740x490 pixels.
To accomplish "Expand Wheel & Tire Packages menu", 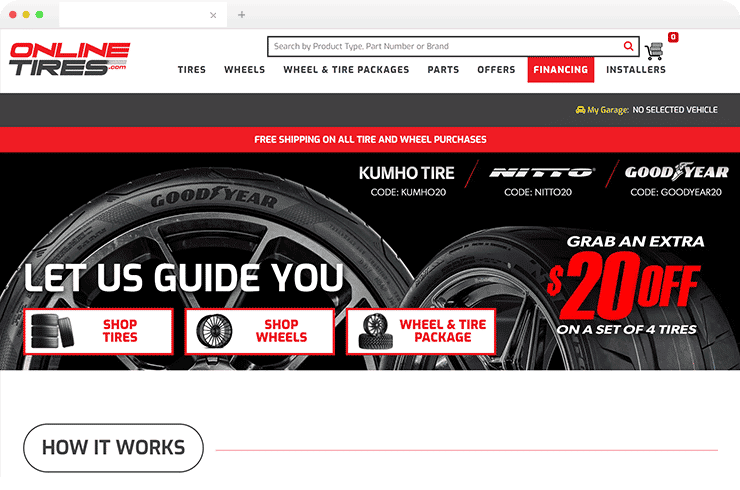I will (x=346, y=70).
